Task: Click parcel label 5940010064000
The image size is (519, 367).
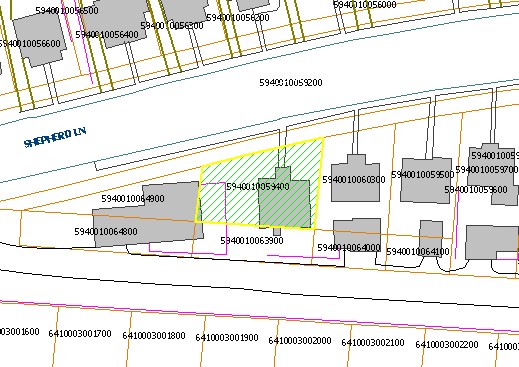Action: 349,248
